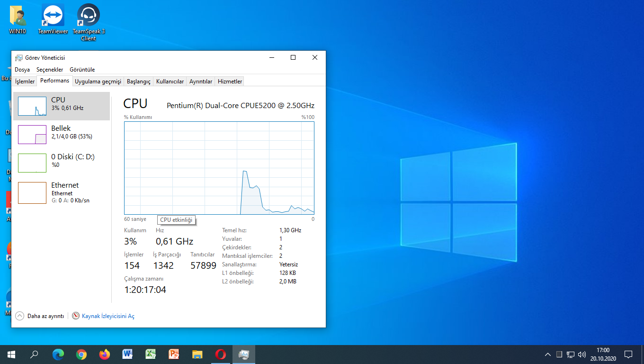
Task: Switch to the Başlangıç tab
Action: pos(138,82)
